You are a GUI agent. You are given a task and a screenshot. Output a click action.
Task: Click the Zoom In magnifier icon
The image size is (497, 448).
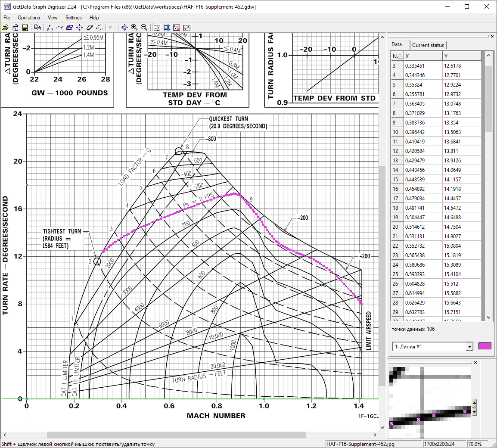[x=134, y=28]
